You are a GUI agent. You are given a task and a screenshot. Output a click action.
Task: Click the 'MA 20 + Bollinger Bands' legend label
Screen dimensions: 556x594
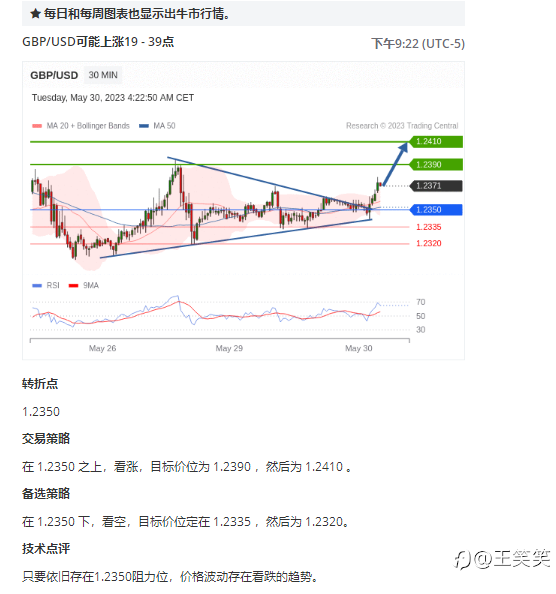[88, 126]
